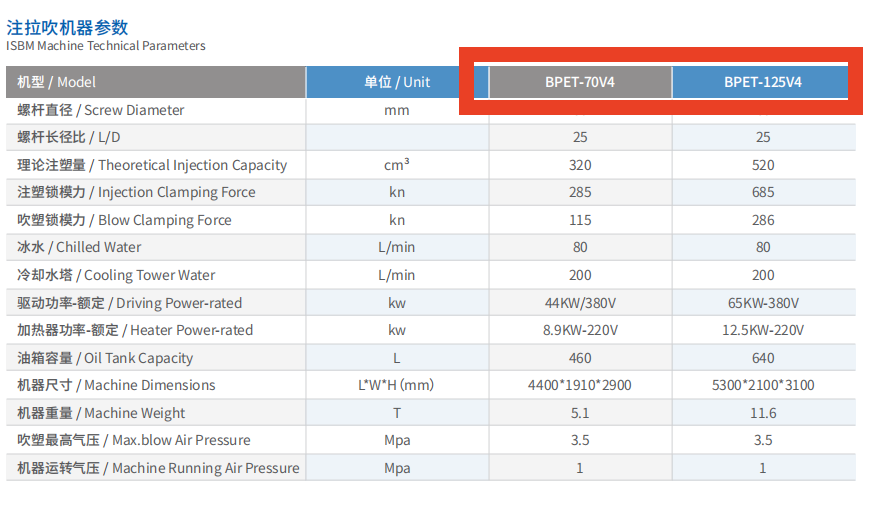The width and height of the screenshot is (882, 510).
Task: Select the 'Injection Clamping Force' row label
Action: pyautogui.click(x=136, y=192)
